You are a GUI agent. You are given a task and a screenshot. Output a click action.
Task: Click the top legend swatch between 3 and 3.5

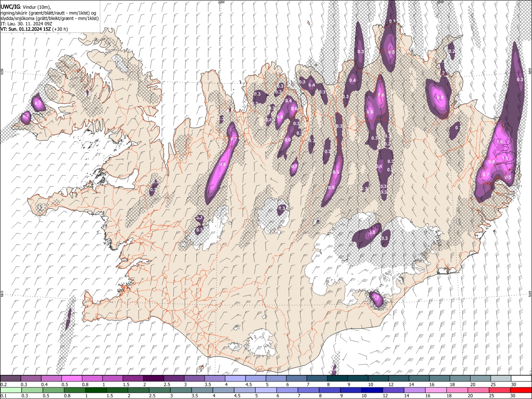[194, 378]
